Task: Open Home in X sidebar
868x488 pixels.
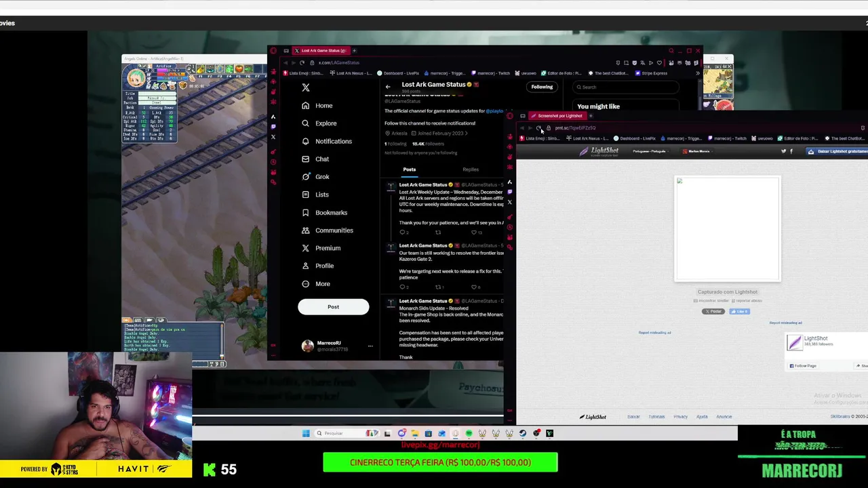Action: click(317, 106)
